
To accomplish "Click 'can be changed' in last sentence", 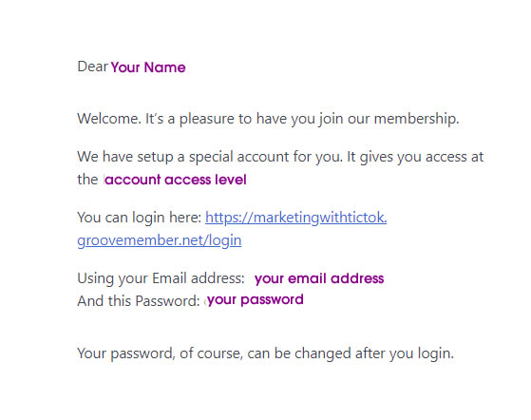I will tap(299, 353).
